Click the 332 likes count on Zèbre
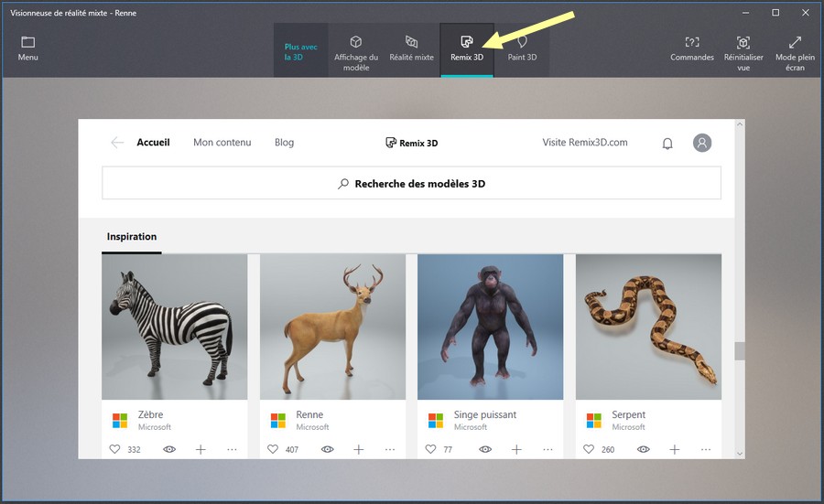 (x=134, y=449)
